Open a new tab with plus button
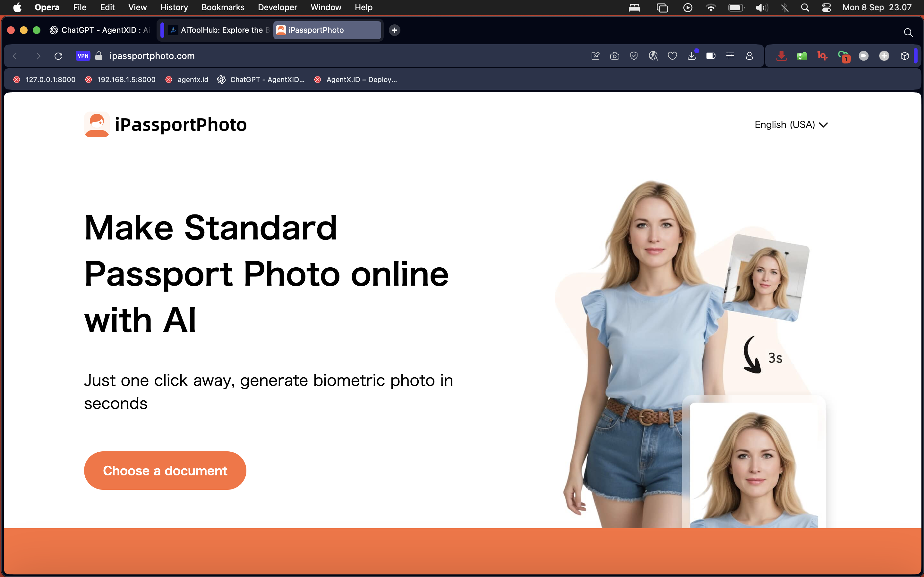Image resolution: width=924 pixels, height=577 pixels. coord(394,30)
